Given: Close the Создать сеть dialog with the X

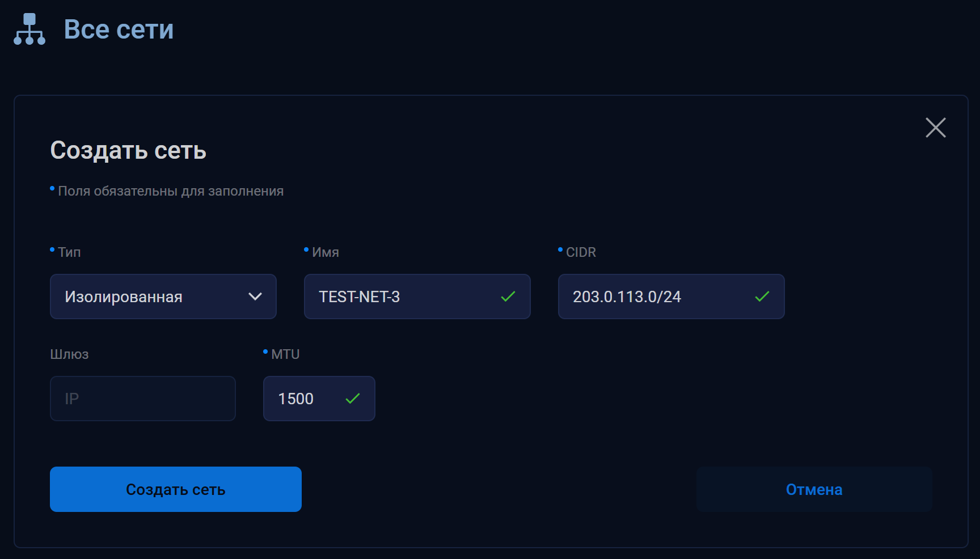Looking at the screenshot, I should click(x=935, y=128).
